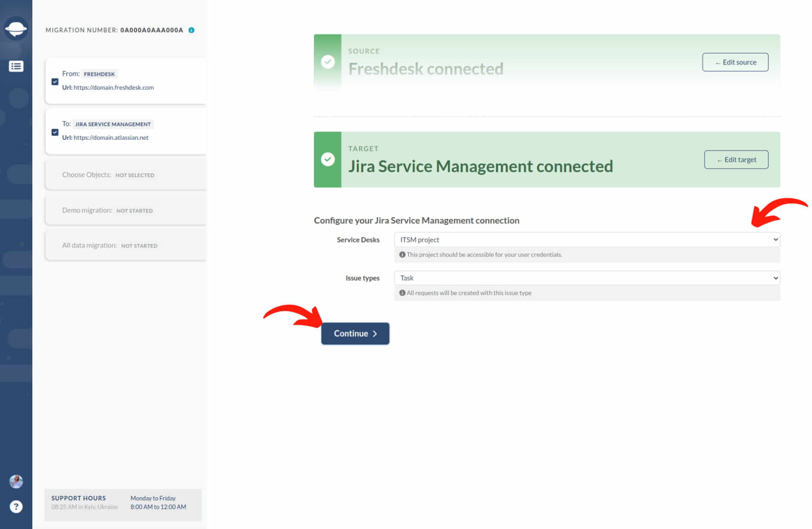The height and width of the screenshot is (529, 812).
Task: Toggle the Jira Service Management target checkbox
Action: click(x=55, y=132)
